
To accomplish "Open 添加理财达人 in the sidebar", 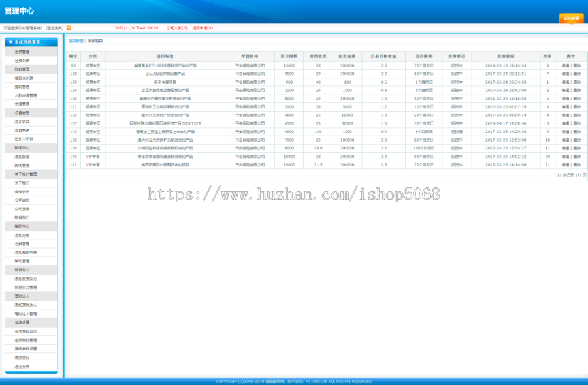I will [x=26, y=305].
